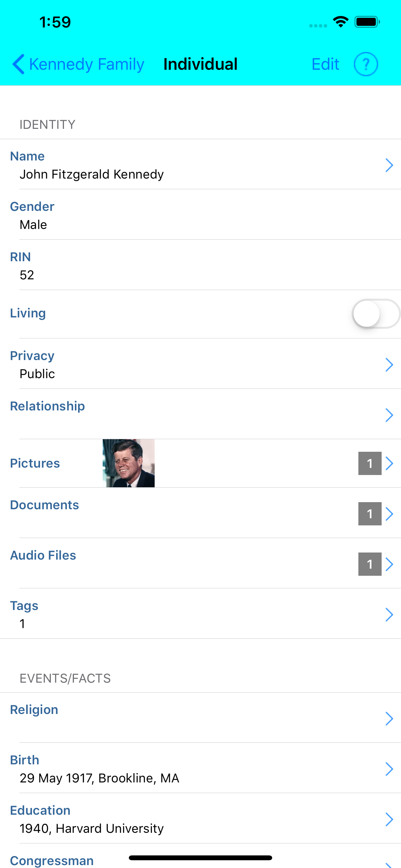The image size is (401, 868).
Task: Expand the Relationship row chevron
Action: (x=389, y=415)
